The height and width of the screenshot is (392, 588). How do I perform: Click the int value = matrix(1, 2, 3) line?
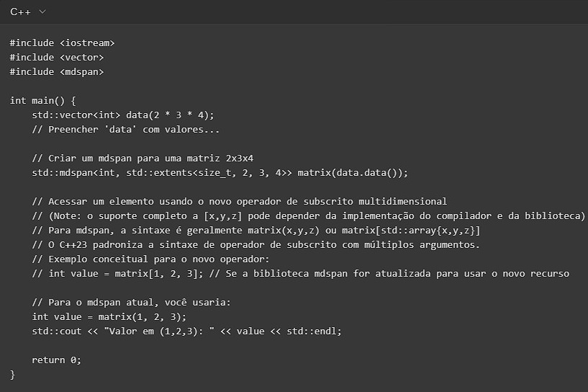tap(109, 316)
